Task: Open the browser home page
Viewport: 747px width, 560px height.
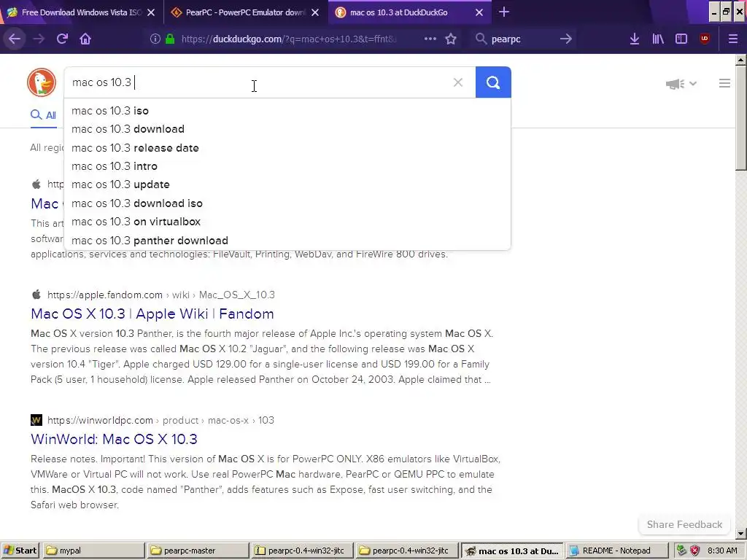Action: tap(85, 39)
